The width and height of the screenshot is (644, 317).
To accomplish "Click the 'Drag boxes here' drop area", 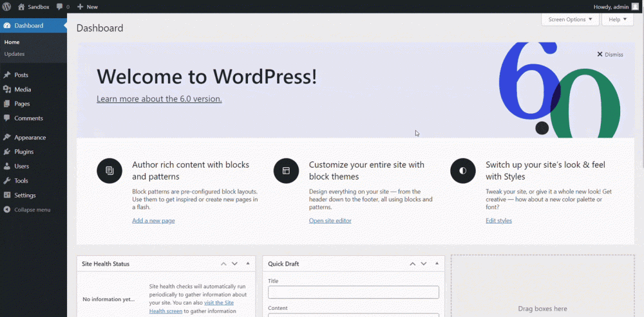I will pos(542,286).
